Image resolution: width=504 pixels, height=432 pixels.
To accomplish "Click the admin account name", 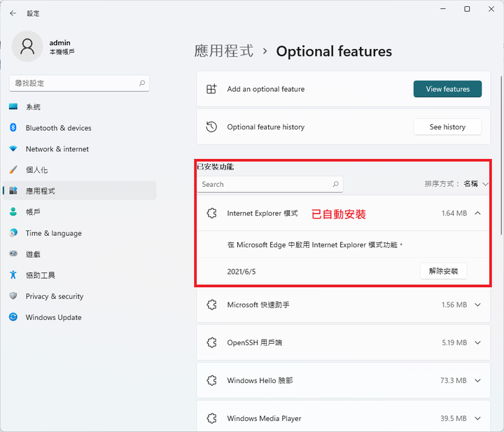I will point(59,43).
